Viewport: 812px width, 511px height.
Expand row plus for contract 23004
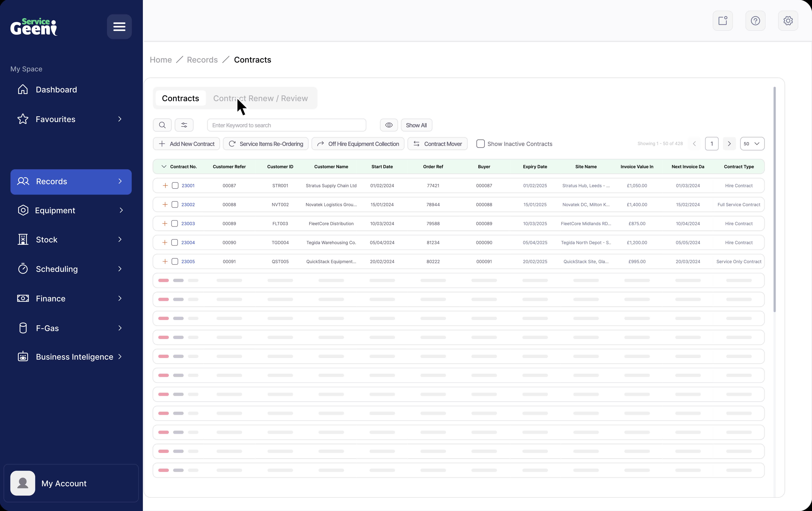pos(165,242)
